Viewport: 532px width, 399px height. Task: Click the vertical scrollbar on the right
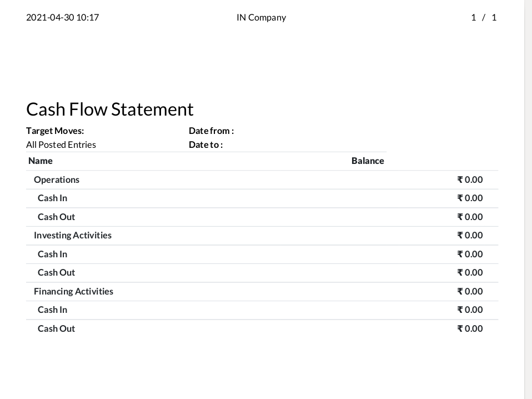point(528,200)
